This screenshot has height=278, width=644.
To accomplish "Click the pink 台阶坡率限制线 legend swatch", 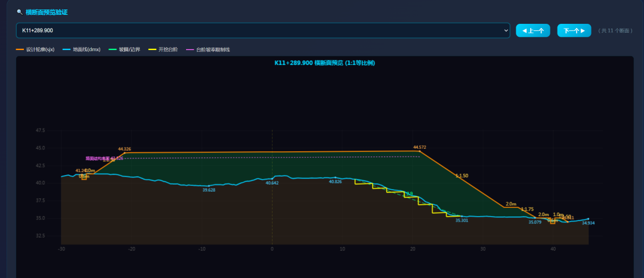I will click(x=190, y=49).
